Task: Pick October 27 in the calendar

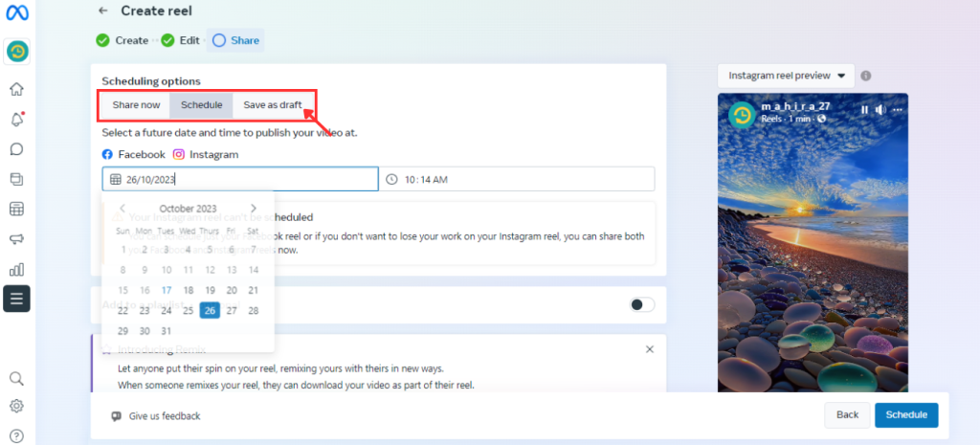Action: [232, 311]
